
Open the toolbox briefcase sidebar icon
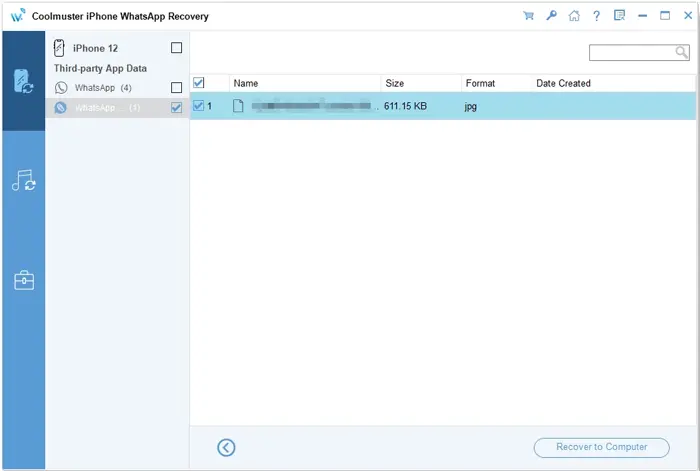click(23, 281)
